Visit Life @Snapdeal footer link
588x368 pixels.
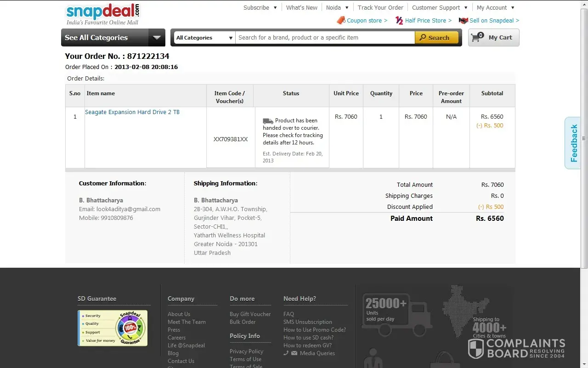pos(186,345)
